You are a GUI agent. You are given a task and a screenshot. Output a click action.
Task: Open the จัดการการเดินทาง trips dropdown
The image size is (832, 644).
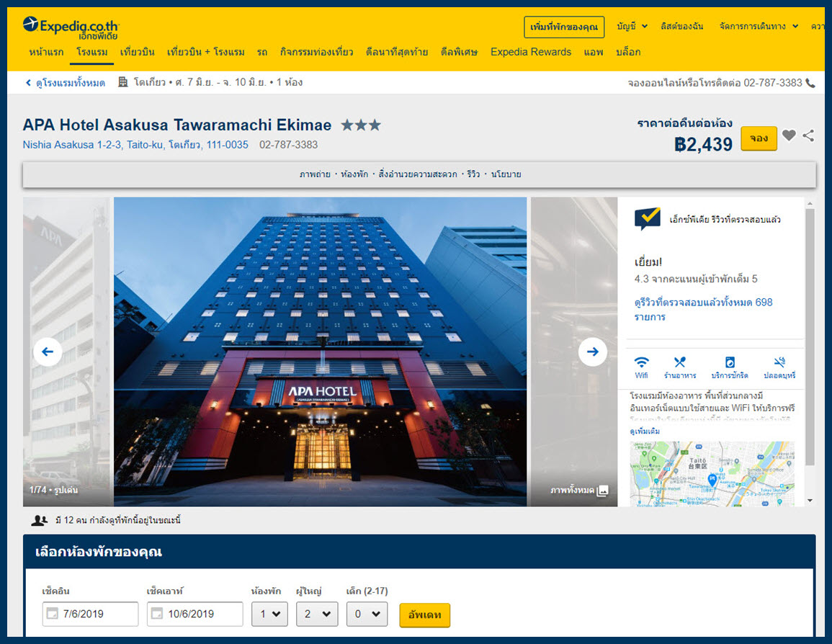[x=759, y=26]
